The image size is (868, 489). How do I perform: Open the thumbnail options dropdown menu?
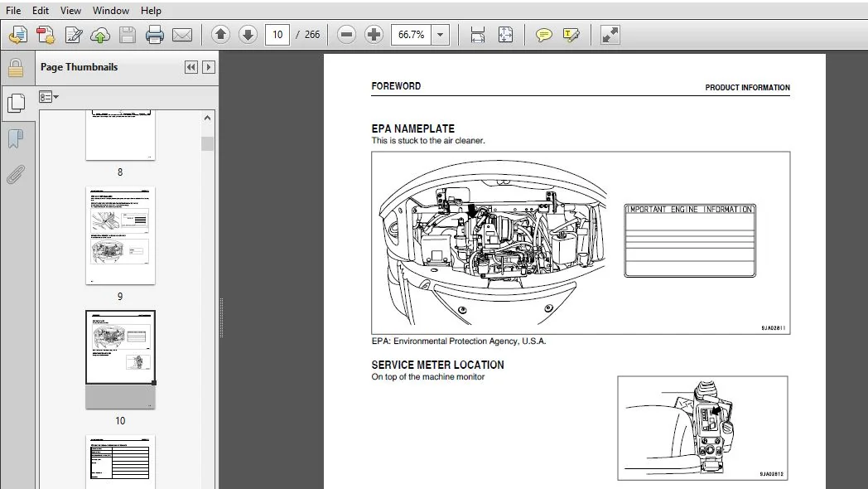click(49, 97)
